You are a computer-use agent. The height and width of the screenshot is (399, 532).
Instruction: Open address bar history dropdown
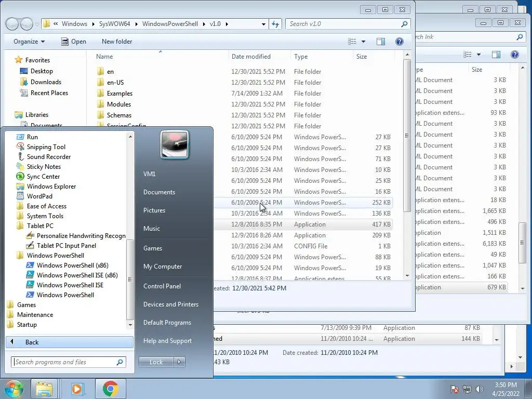click(263, 24)
